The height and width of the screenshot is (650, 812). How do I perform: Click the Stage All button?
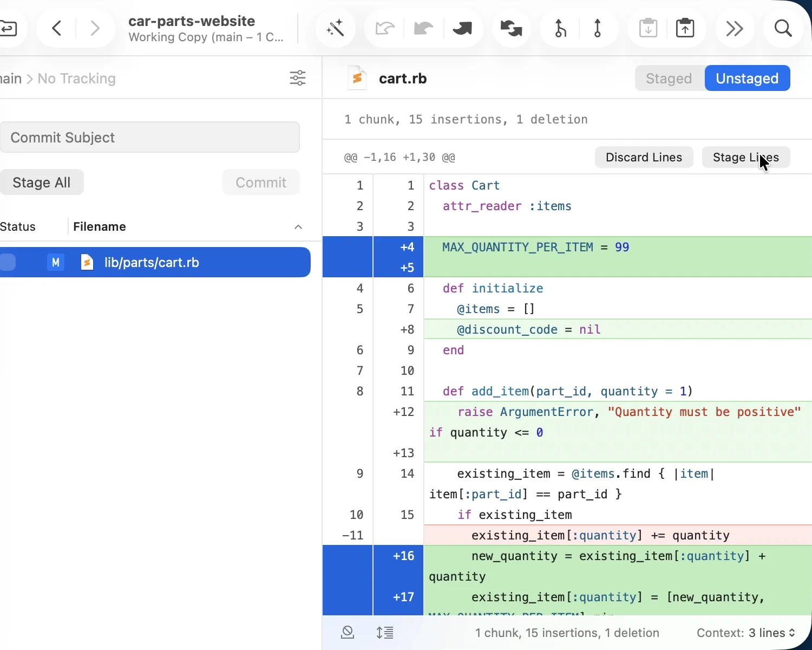(42, 182)
